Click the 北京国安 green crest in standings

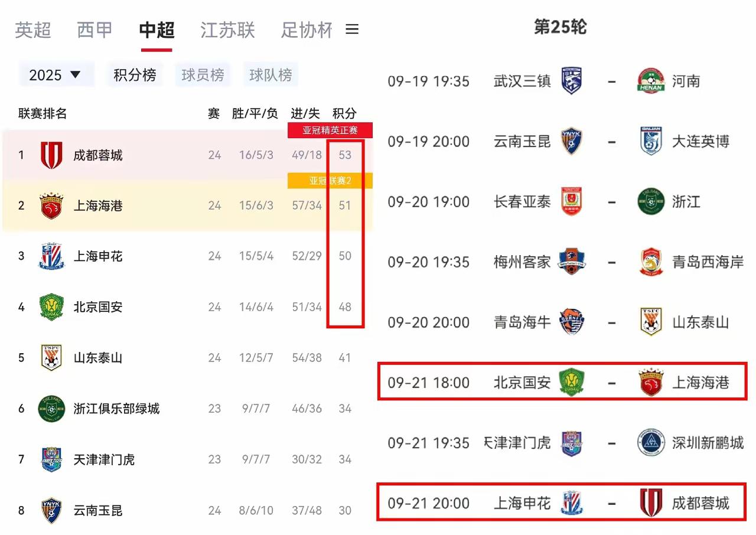coord(51,307)
